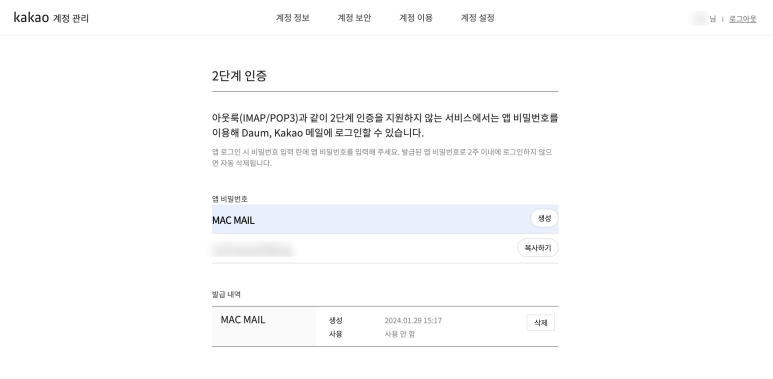The height and width of the screenshot is (379, 773).
Task: Click the Outlook IMAP/POP3 description text
Action: (x=385, y=125)
